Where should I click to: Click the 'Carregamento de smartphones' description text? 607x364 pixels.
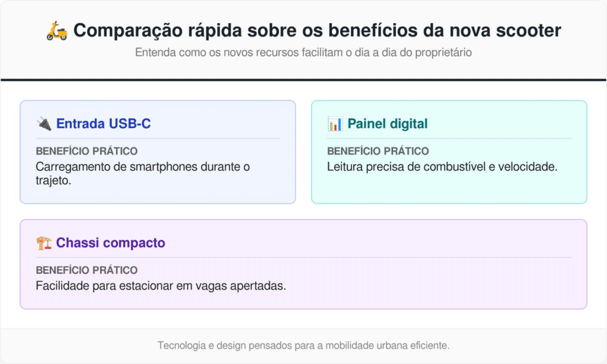[x=142, y=167]
